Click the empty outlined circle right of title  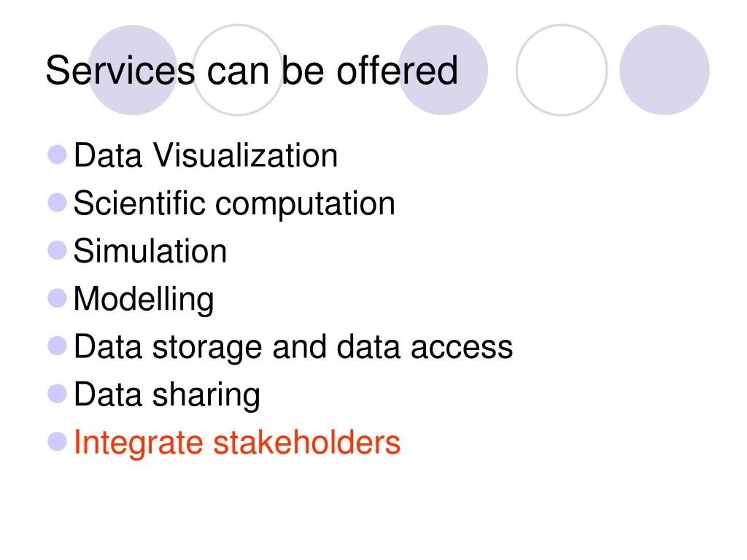tap(562, 70)
